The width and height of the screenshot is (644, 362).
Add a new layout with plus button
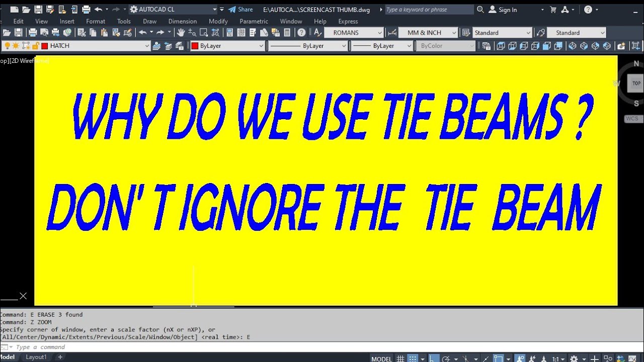tap(60, 357)
